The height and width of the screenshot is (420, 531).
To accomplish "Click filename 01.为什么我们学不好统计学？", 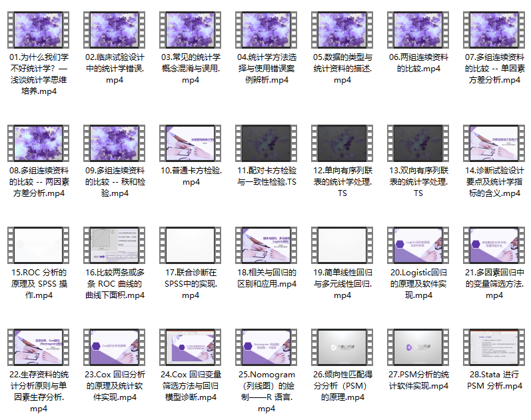I will pos(39,74).
